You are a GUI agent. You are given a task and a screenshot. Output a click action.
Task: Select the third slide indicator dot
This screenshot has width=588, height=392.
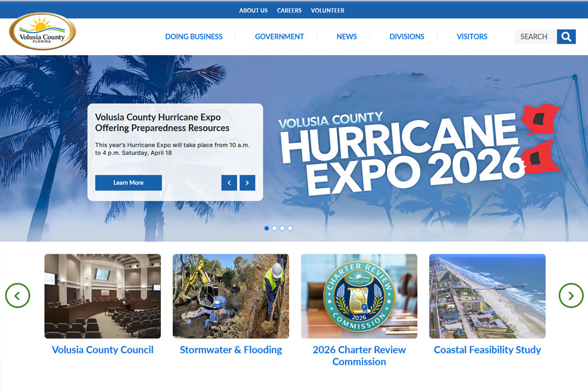click(283, 228)
